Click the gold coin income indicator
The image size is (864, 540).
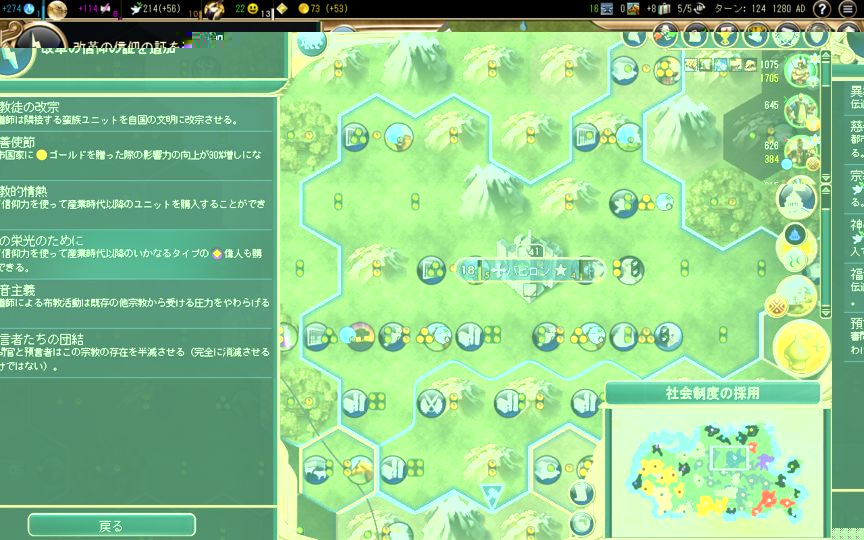(304, 9)
